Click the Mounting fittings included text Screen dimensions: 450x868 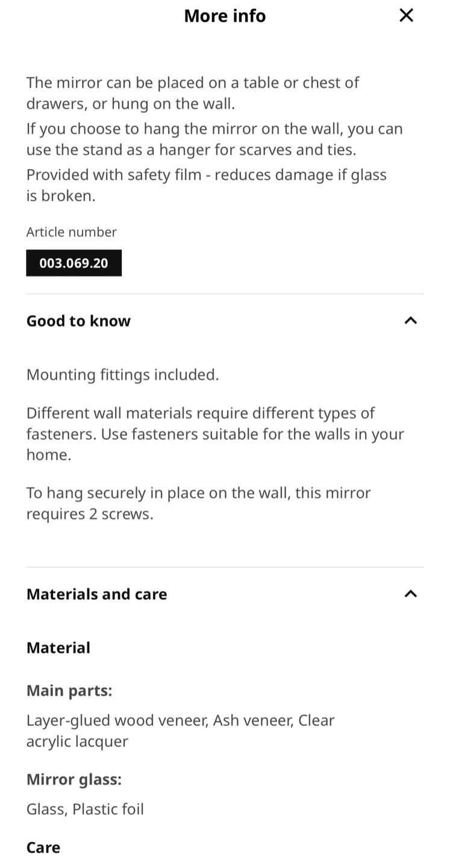pyautogui.click(x=122, y=375)
